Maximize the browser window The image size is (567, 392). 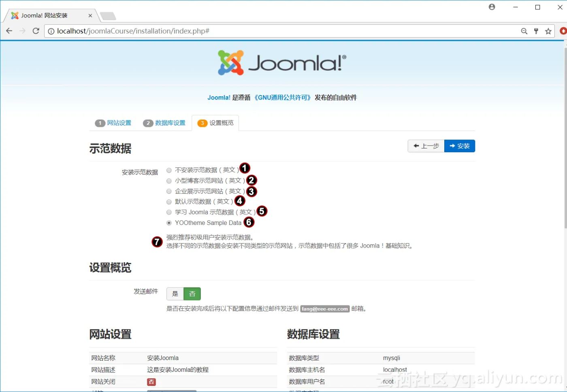click(538, 7)
